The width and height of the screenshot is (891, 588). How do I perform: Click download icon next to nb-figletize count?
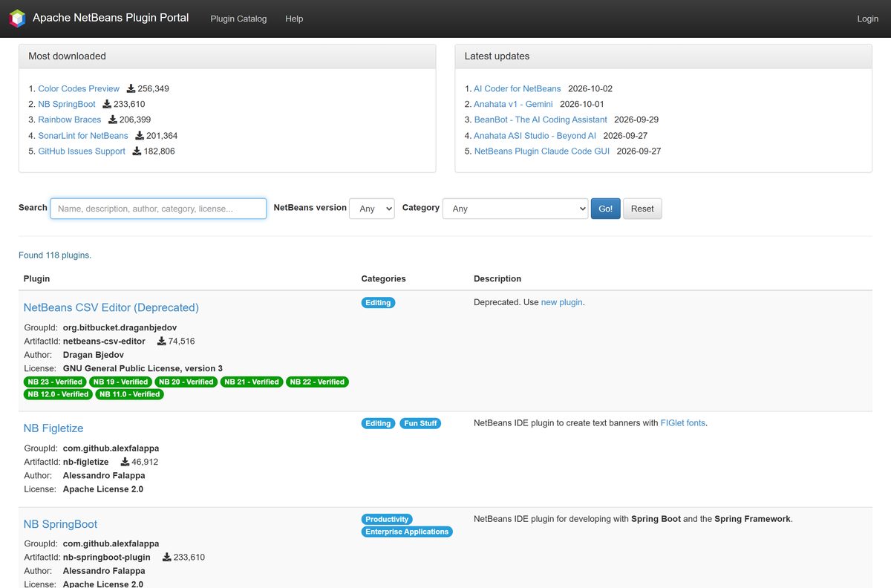tap(125, 462)
